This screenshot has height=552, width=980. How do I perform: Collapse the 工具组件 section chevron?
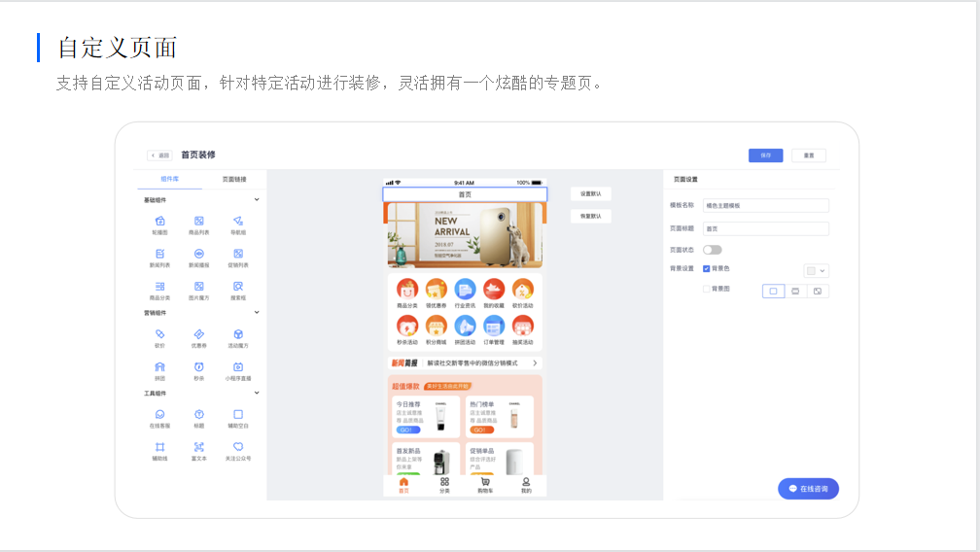coord(257,394)
